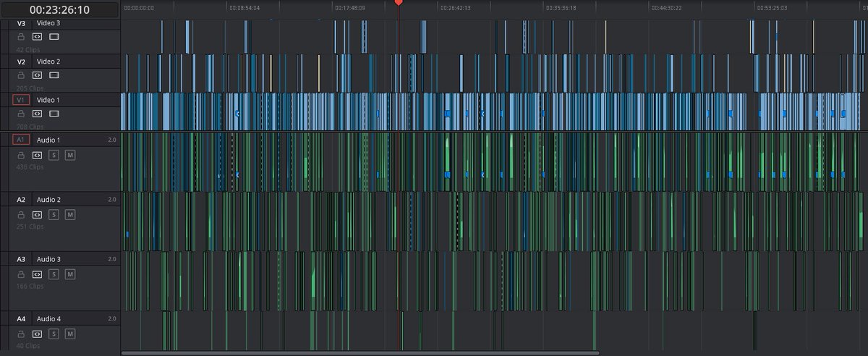The image size is (868, 356).
Task: Click the Video 2 track name
Action: [x=48, y=62]
